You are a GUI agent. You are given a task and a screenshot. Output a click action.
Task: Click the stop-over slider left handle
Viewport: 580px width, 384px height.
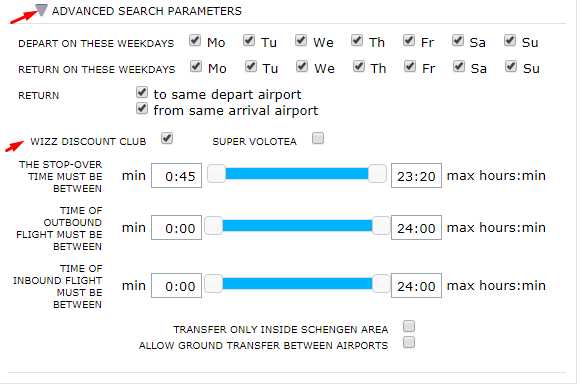point(216,174)
